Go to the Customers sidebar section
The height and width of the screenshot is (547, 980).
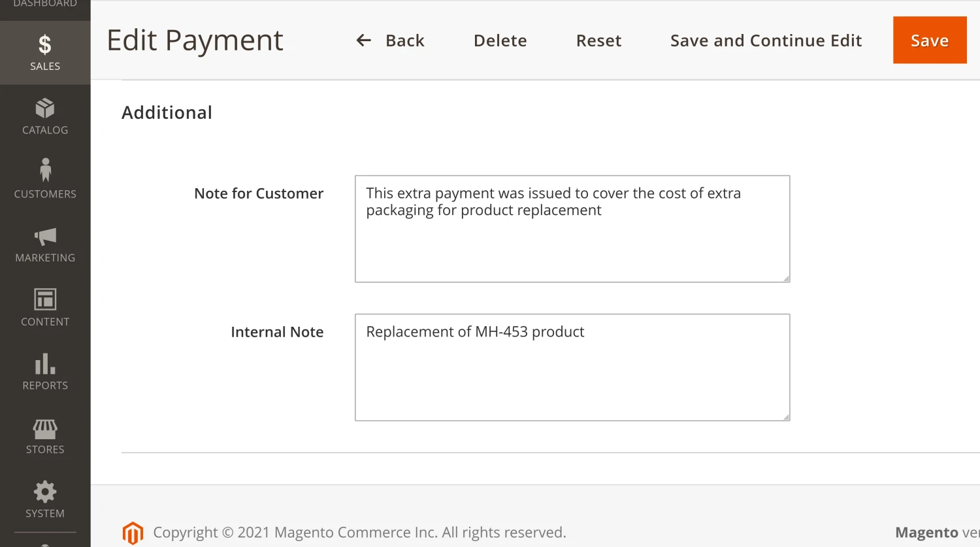45,179
